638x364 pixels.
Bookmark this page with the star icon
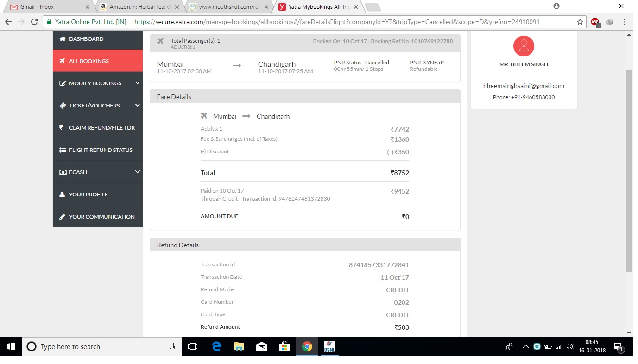click(x=580, y=22)
